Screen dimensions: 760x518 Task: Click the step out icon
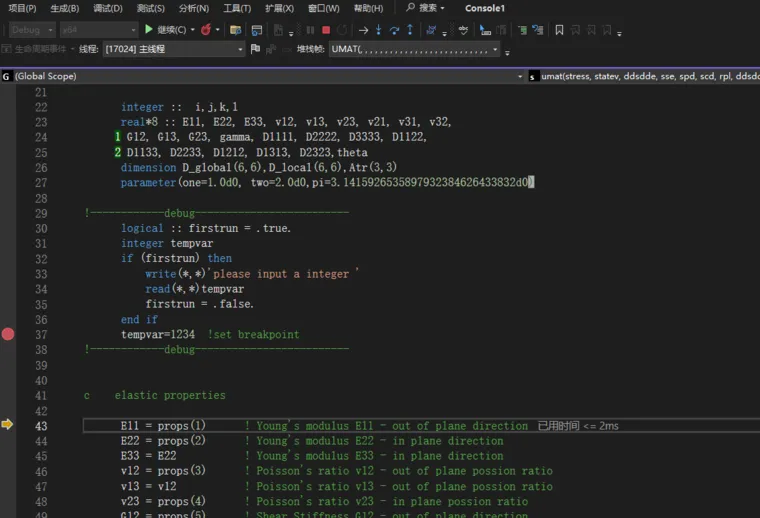click(x=410, y=30)
